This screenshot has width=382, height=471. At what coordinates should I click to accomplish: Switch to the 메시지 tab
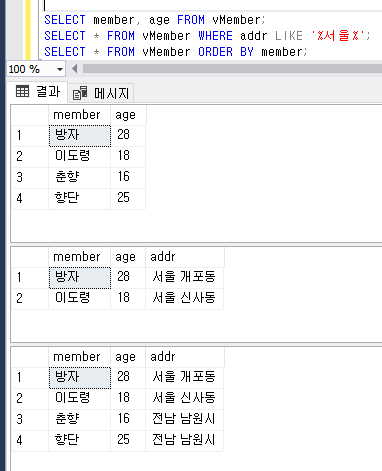[101, 93]
